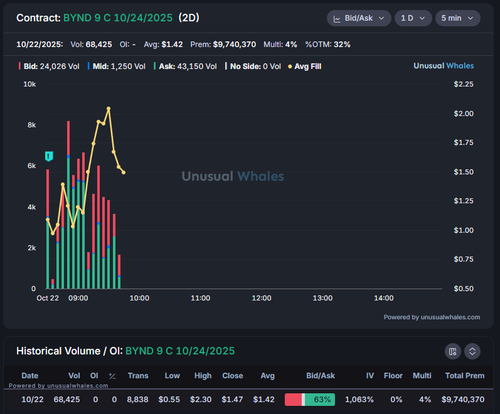Open the 1 D range dropdown
Viewport: 500px width, 414px height.
[x=413, y=18]
